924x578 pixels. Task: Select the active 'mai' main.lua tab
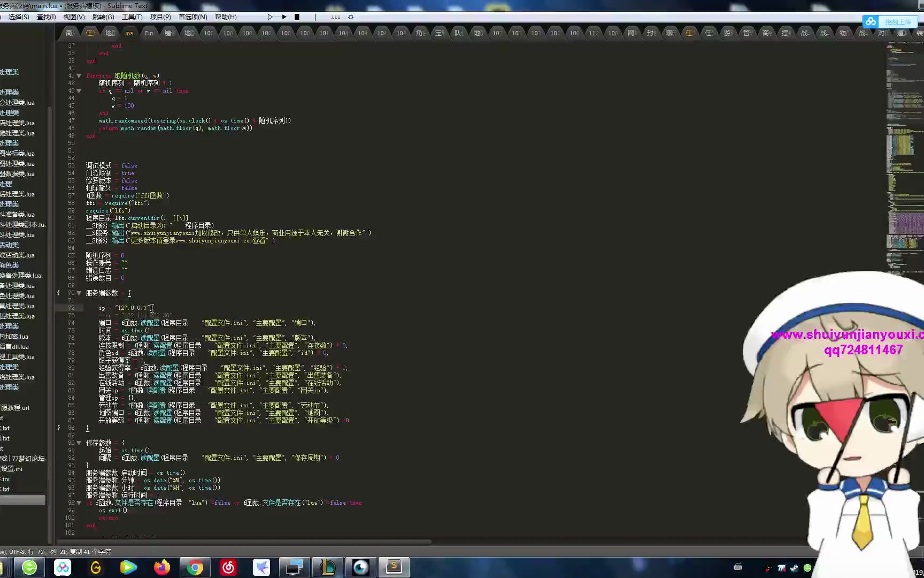click(129, 33)
